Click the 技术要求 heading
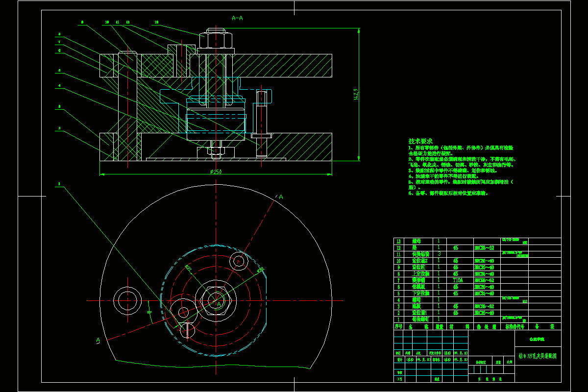Image resolution: width=588 pixels, height=392 pixels. click(x=421, y=141)
